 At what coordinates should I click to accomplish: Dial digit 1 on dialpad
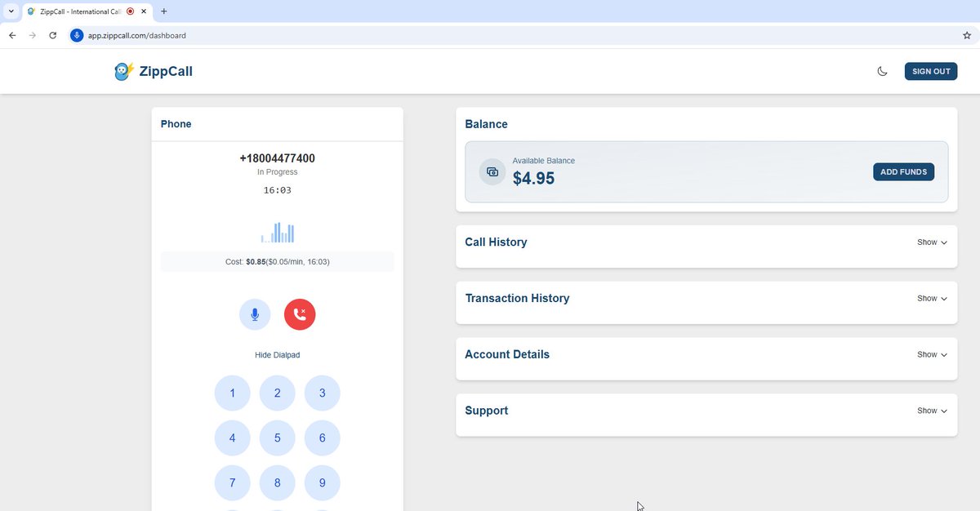pos(232,393)
